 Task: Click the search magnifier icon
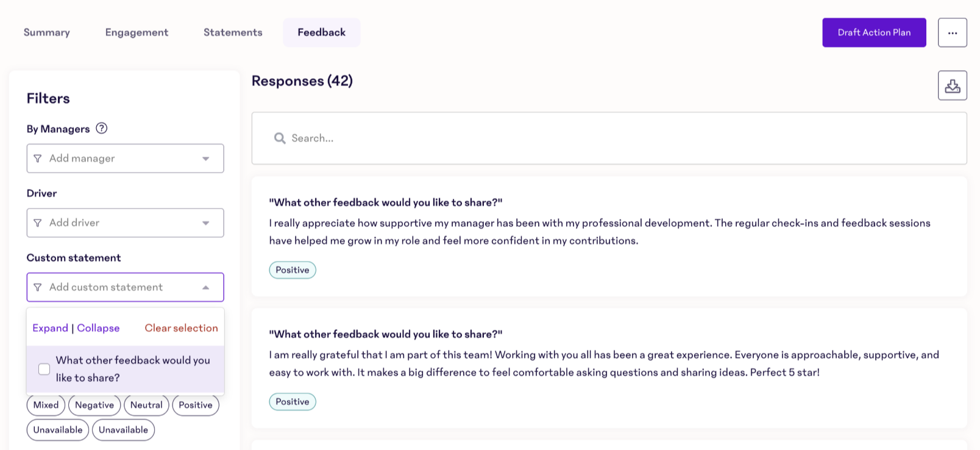click(280, 138)
